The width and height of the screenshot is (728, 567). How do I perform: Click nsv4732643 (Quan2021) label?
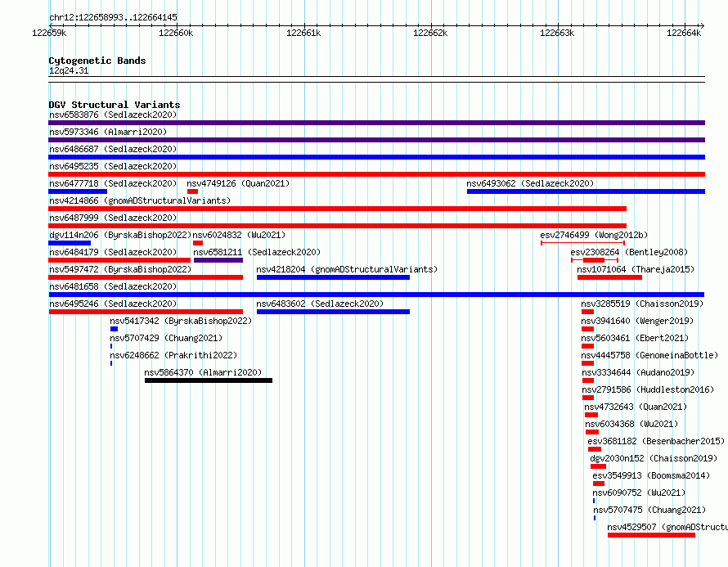point(636,407)
